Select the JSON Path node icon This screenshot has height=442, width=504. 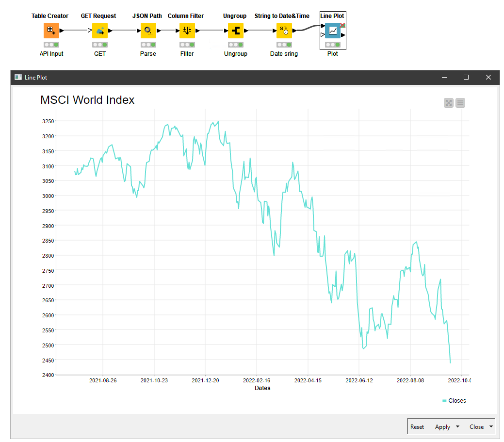pos(148,31)
